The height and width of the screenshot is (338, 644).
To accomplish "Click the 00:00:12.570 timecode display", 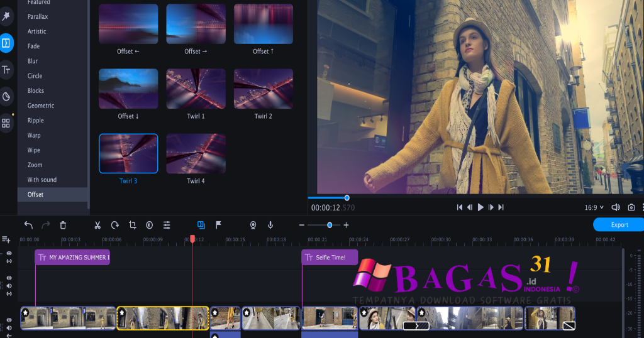I will coord(333,207).
